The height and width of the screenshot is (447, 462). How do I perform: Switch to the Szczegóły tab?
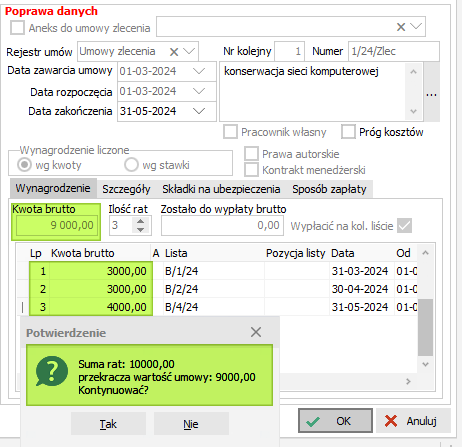pos(126,189)
